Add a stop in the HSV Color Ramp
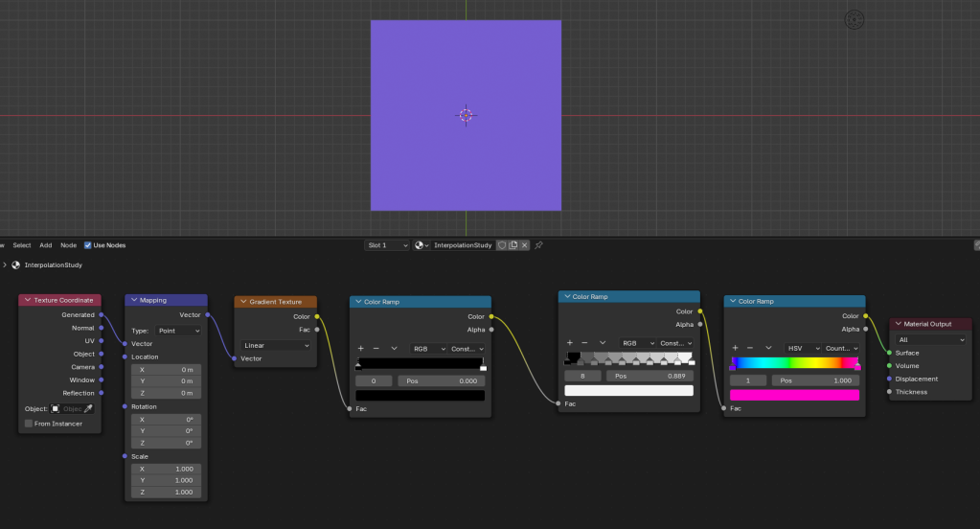Image resolution: width=980 pixels, height=529 pixels. [735, 348]
